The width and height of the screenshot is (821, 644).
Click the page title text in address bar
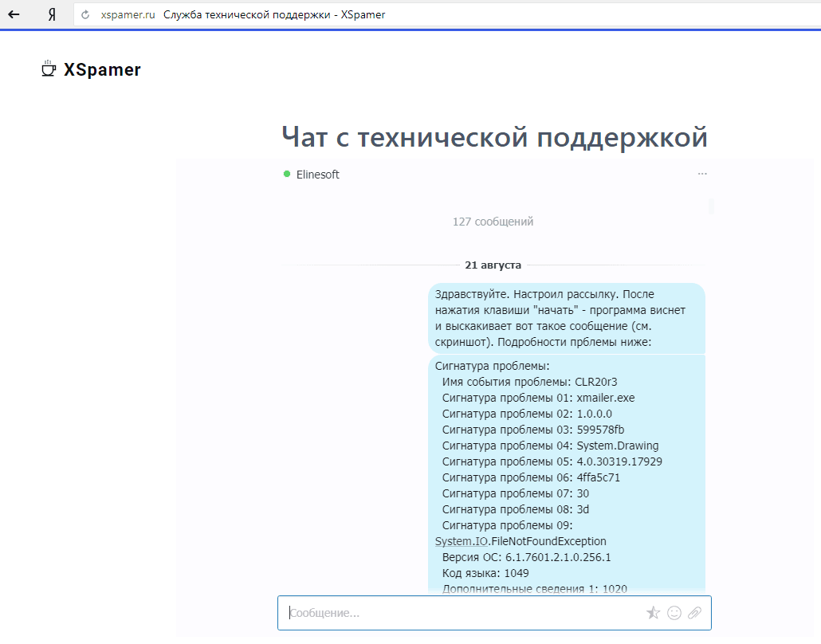274,14
